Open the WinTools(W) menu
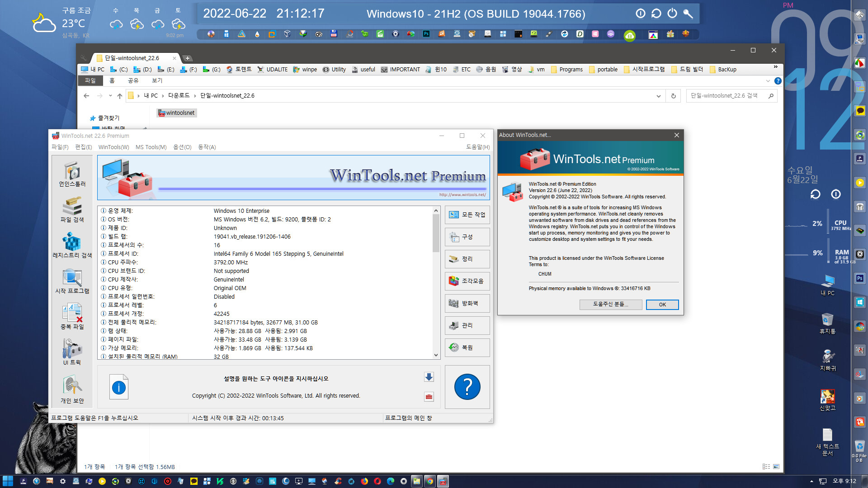 point(113,147)
